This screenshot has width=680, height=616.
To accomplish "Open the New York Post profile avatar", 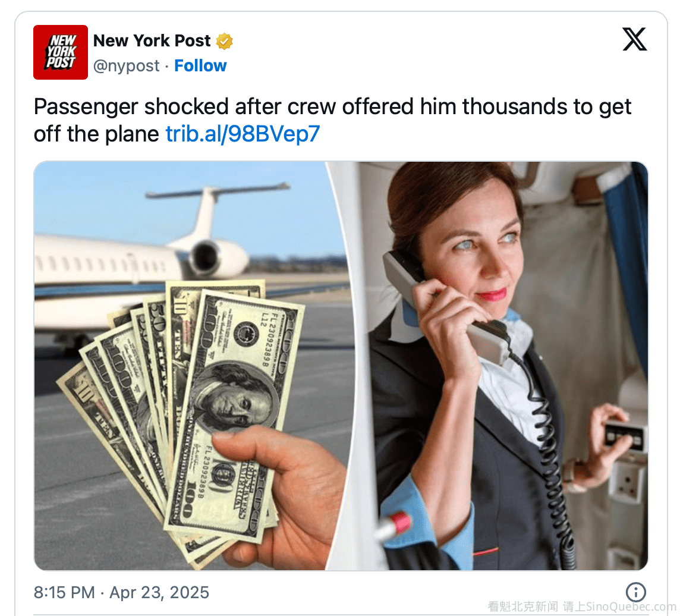I will (60, 52).
